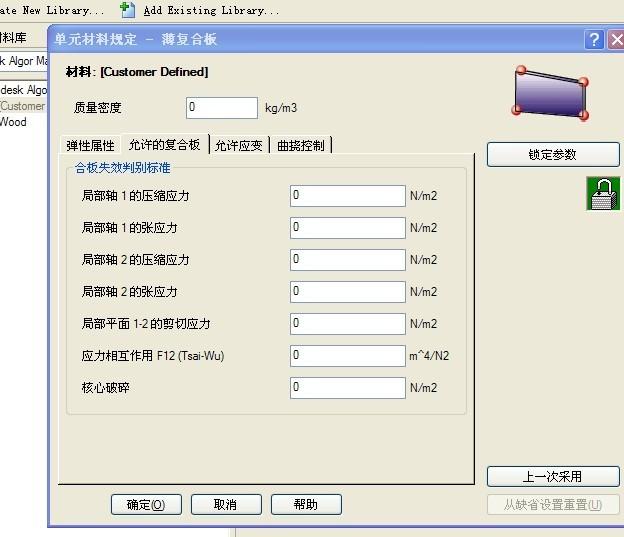Switch to the 弹性属性 tab
624x537 pixels.
pyautogui.click(x=90, y=145)
